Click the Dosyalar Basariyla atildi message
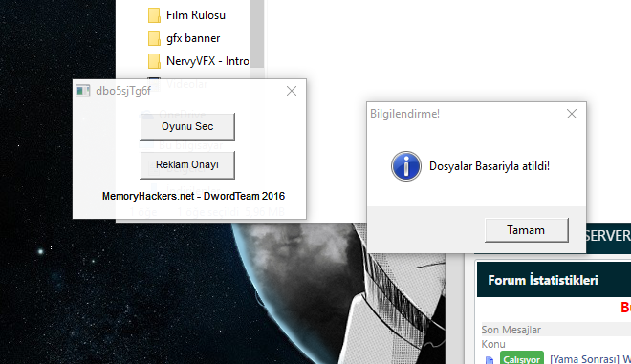Image resolution: width=631 pixels, height=364 pixels. [490, 166]
